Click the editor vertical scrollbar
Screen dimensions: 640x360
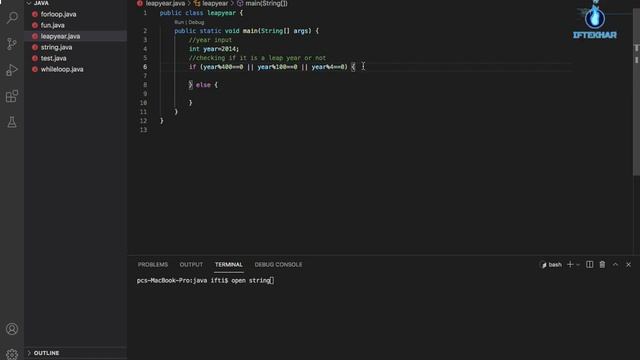tap(636, 92)
